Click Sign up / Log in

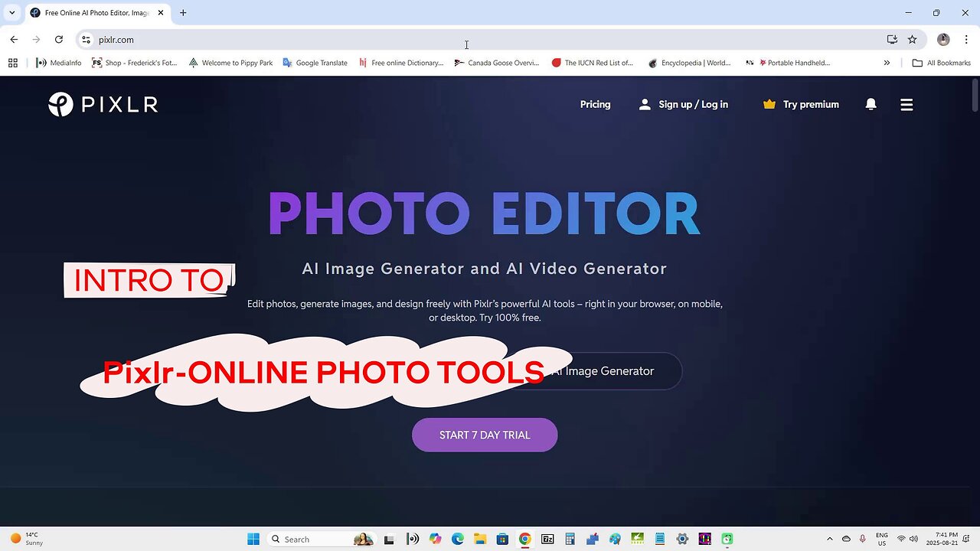[x=684, y=105]
